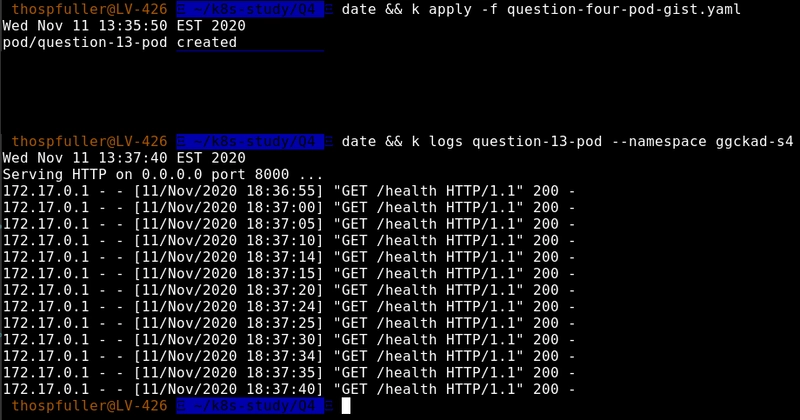
Task: Click the log entry timestamped 18:37:30
Action: point(288,339)
